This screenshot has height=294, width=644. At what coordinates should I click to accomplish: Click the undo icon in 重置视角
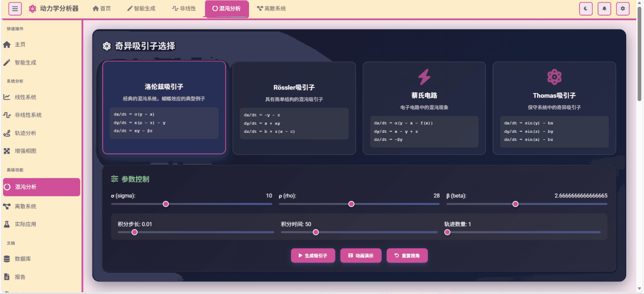click(396, 255)
